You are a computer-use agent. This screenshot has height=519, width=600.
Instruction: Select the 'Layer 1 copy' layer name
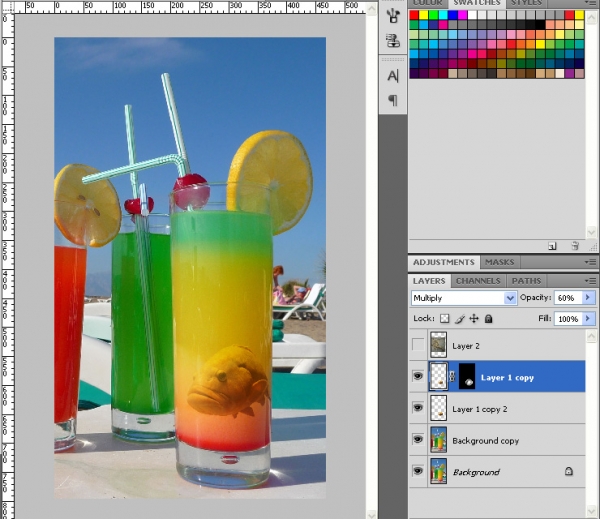pos(507,378)
